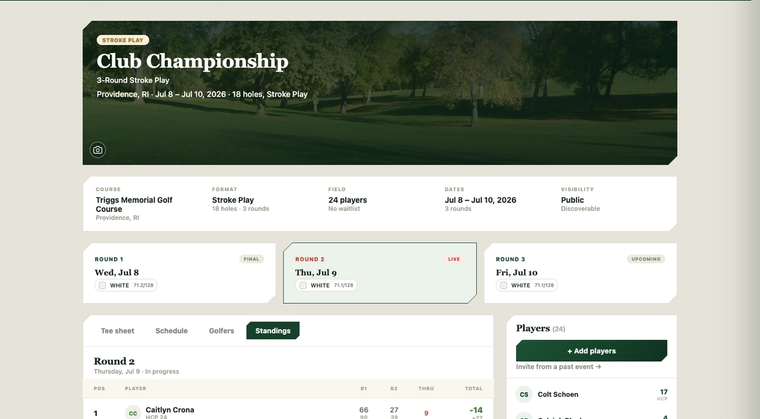Click the 3-Round Stroke Play subtitle
This screenshot has height=419, width=760.
pyautogui.click(x=133, y=80)
